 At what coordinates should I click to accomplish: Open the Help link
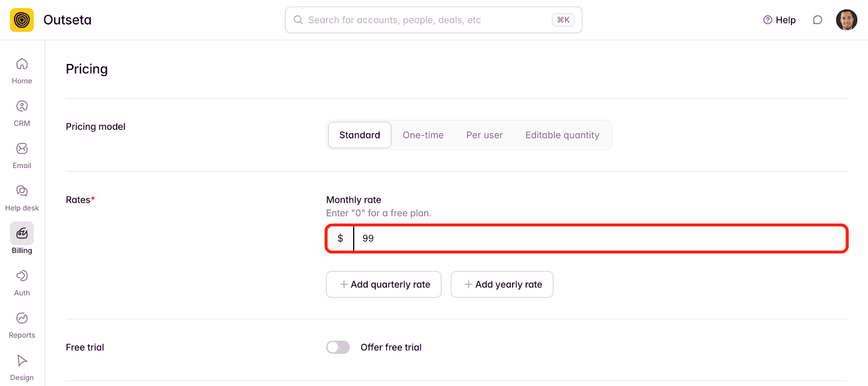[780, 20]
